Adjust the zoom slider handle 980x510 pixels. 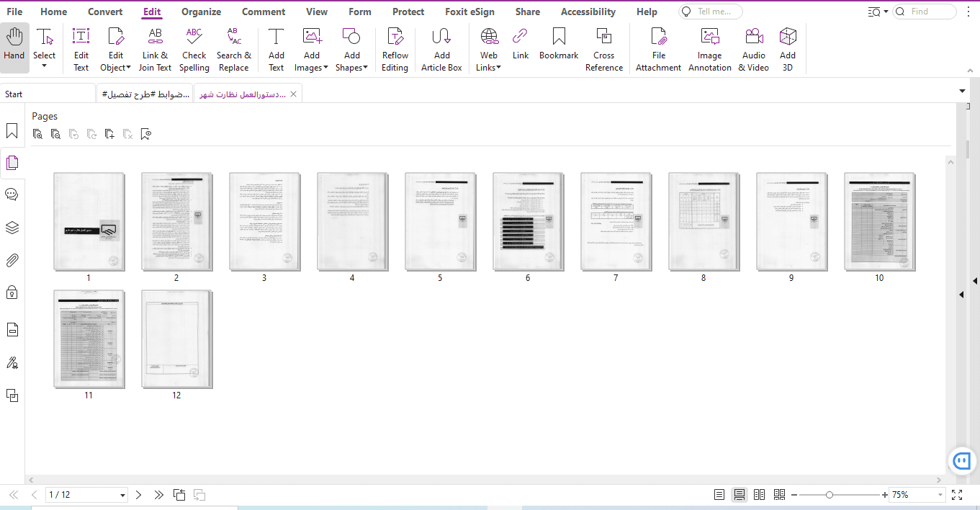point(830,495)
